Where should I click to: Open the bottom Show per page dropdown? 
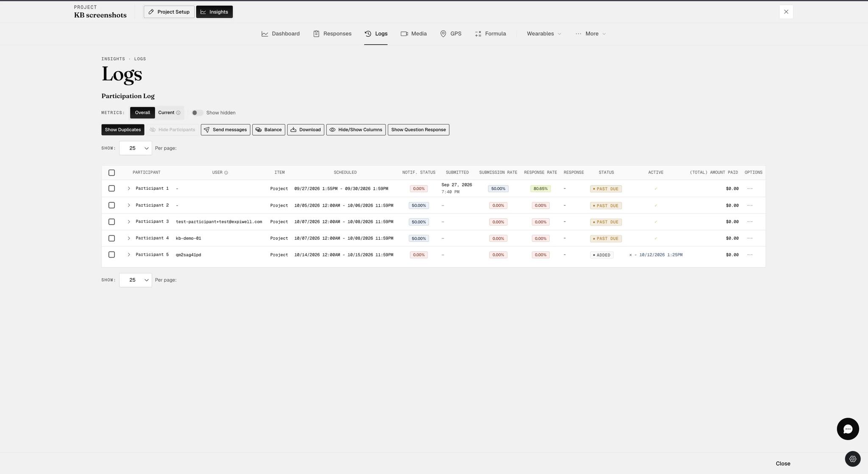coord(136,280)
